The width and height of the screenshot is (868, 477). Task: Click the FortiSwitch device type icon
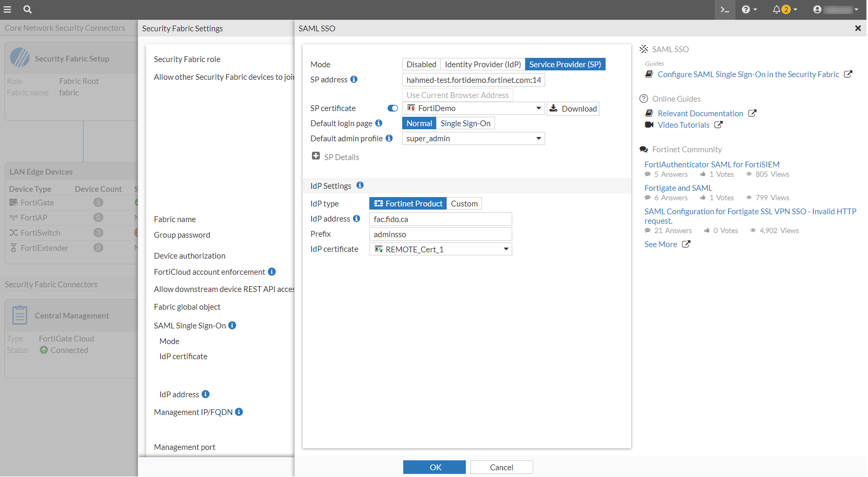14,233
